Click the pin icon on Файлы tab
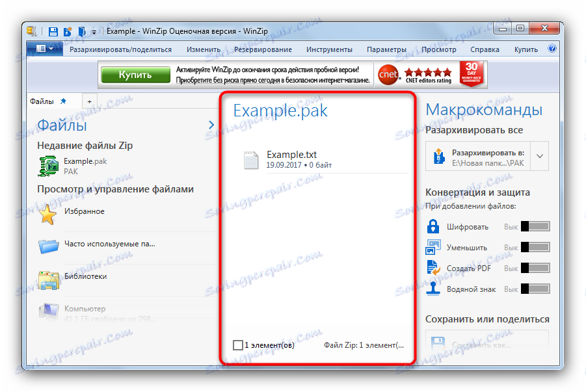 click(x=63, y=101)
